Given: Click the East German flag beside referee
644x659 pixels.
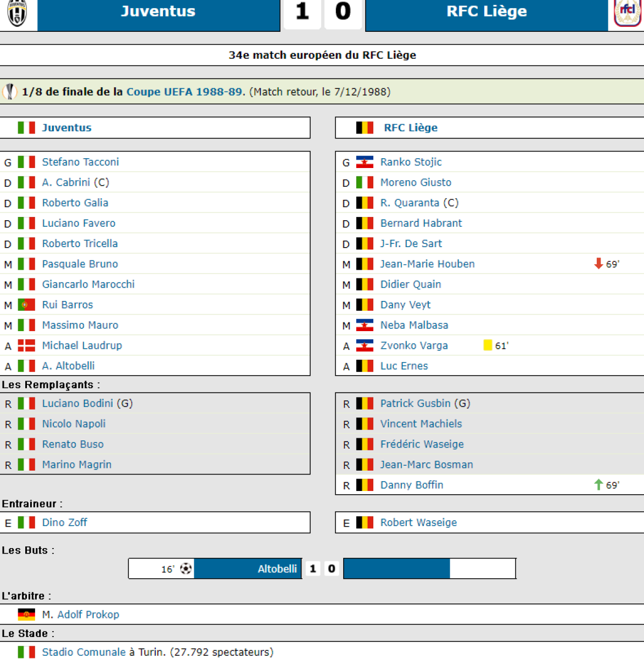Looking at the screenshot, I should point(26,615).
